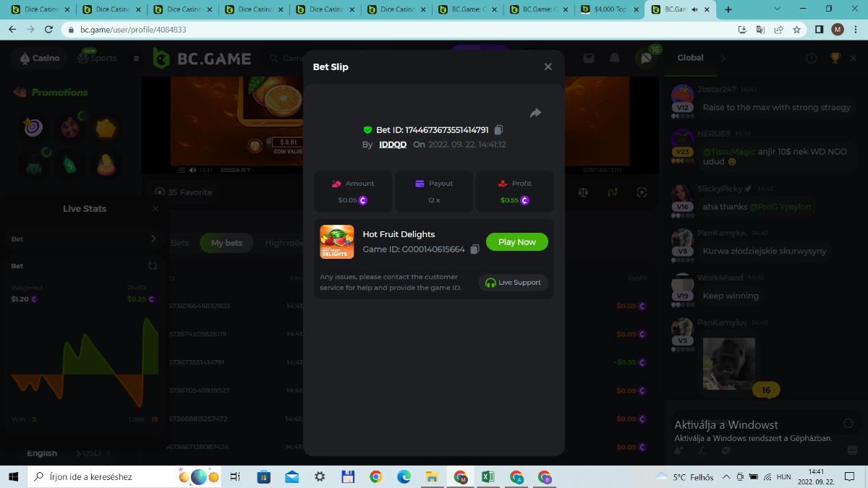Switch to the My bets tab
868x488 pixels.
[x=226, y=243]
